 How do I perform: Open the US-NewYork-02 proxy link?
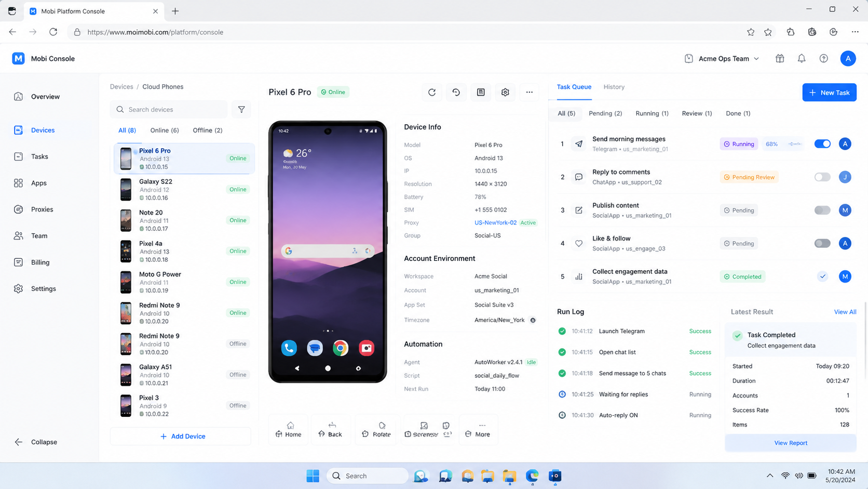tap(495, 222)
